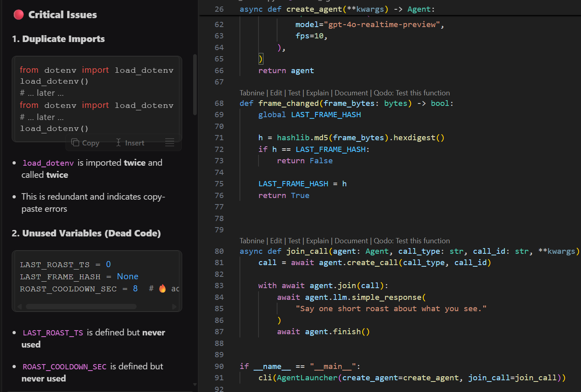Image resolution: width=581 pixels, height=392 pixels.
Task: Click the pink load_dotenv inline code
Action: tap(48, 163)
